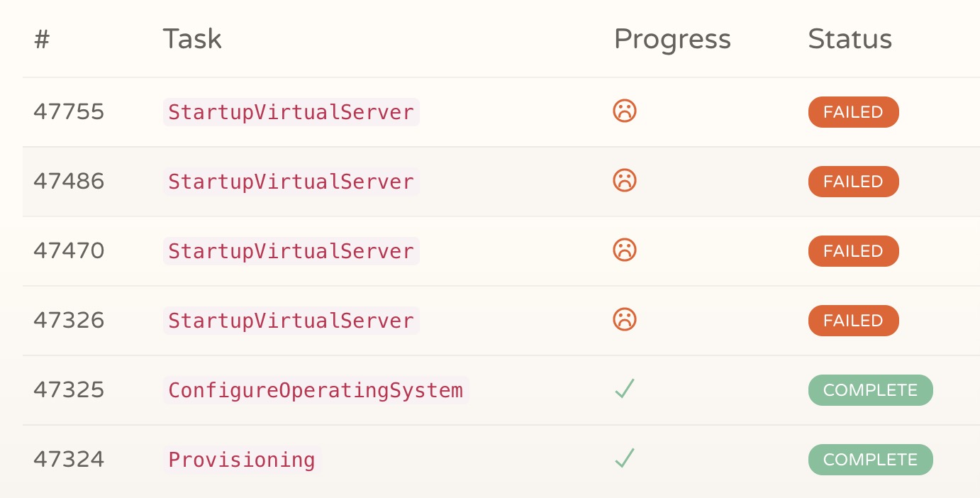Click the sad face icon for task 47326
The width and height of the screenshot is (980, 498).
(x=625, y=320)
